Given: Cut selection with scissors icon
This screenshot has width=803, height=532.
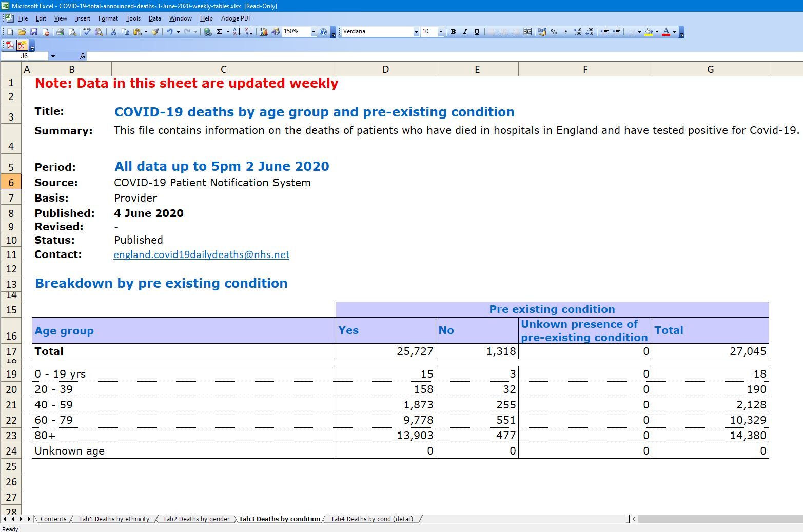Looking at the screenshot, I should pyautogui.click(x=113, y=32).
